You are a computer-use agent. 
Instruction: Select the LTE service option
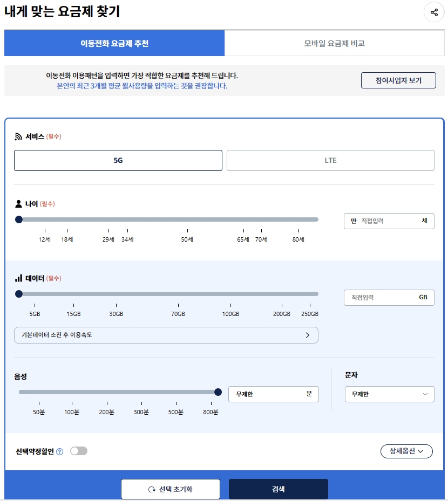click(330, 160)
